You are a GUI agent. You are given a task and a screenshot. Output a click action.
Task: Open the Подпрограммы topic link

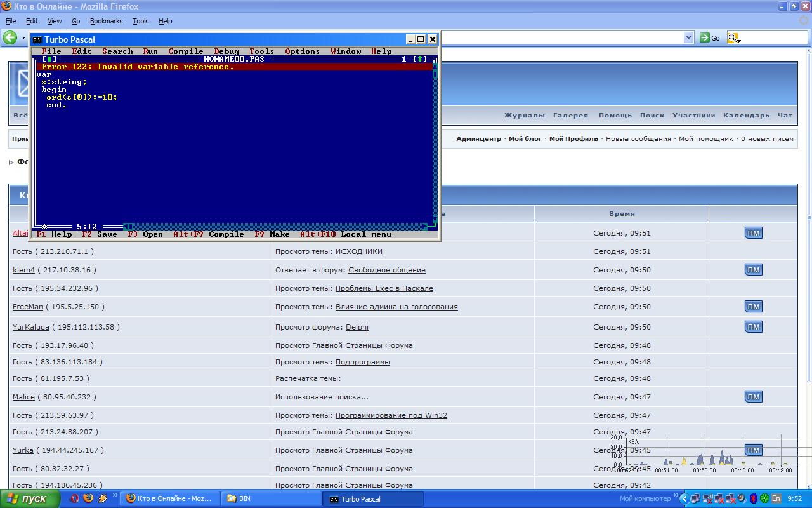point(362,362)
